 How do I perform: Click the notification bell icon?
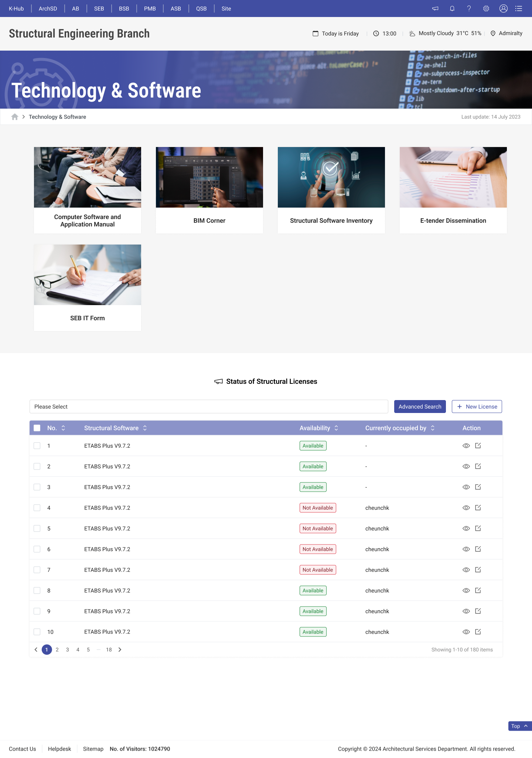pos(452,8)
